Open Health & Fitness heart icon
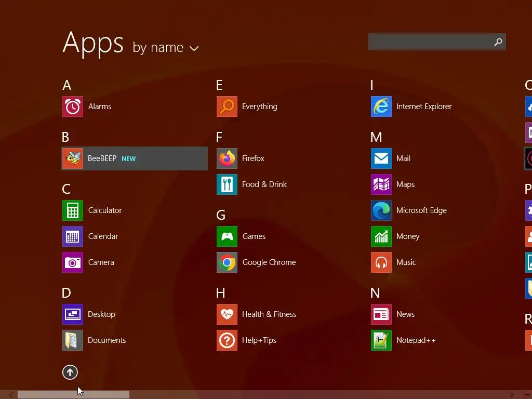 [x=227, y=314]
